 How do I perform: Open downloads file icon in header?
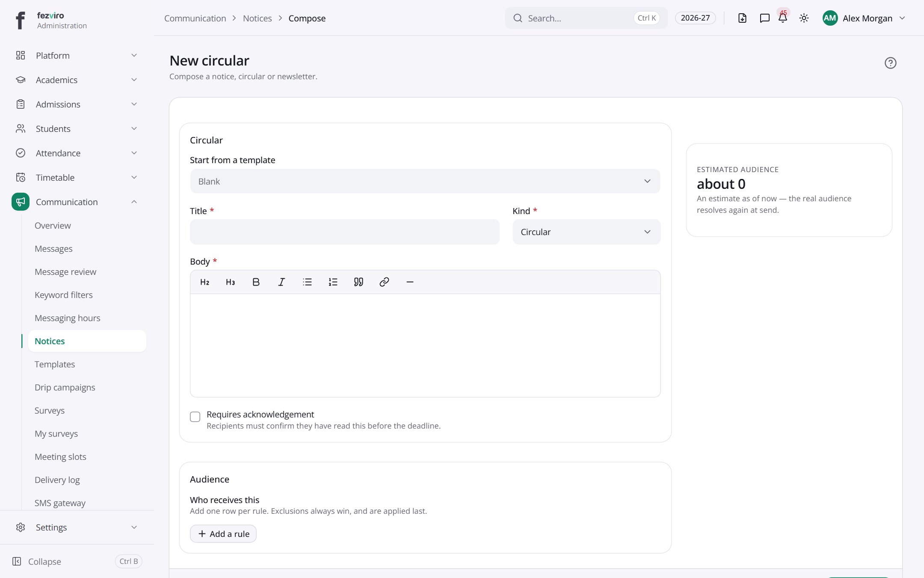742,18
